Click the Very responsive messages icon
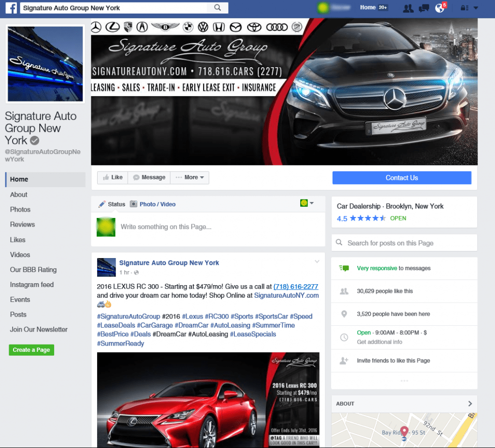 click(x=344, y=268)
